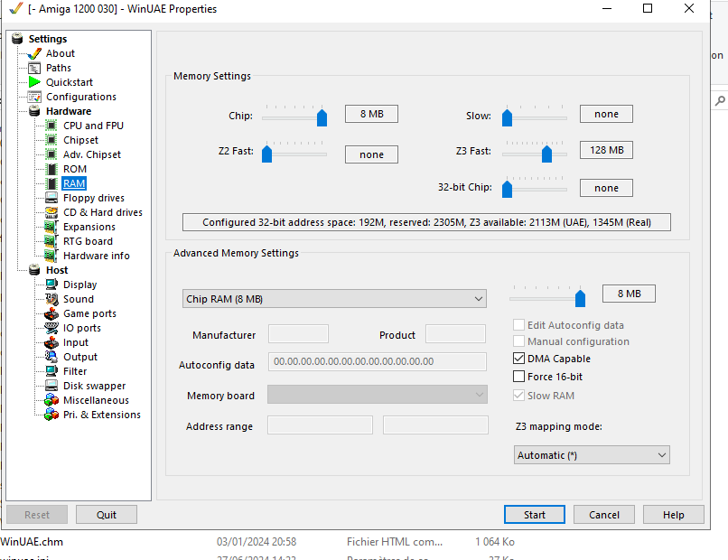
Task: Click the About checkmark icon
Action: pos(34,53)
